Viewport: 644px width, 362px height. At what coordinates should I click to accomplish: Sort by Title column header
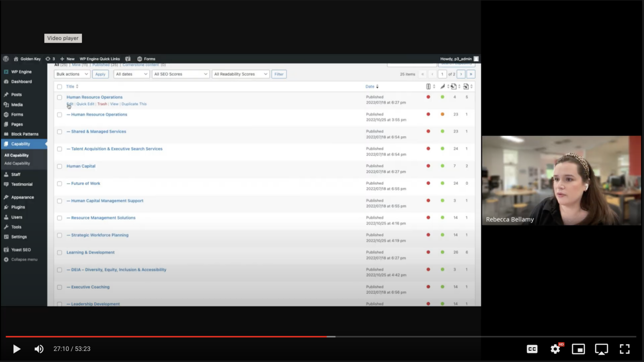[x=72, y=86]
